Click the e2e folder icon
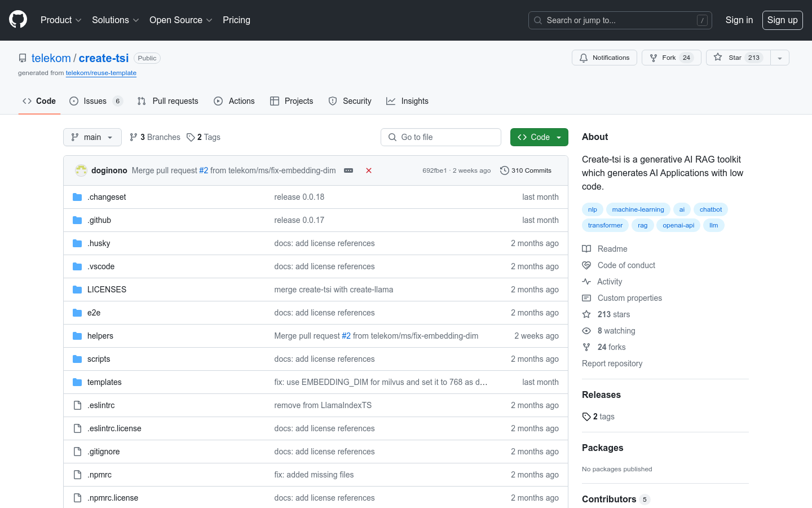Image resolution: width=812 pixels, height=508 pixels. coord(77,313)
